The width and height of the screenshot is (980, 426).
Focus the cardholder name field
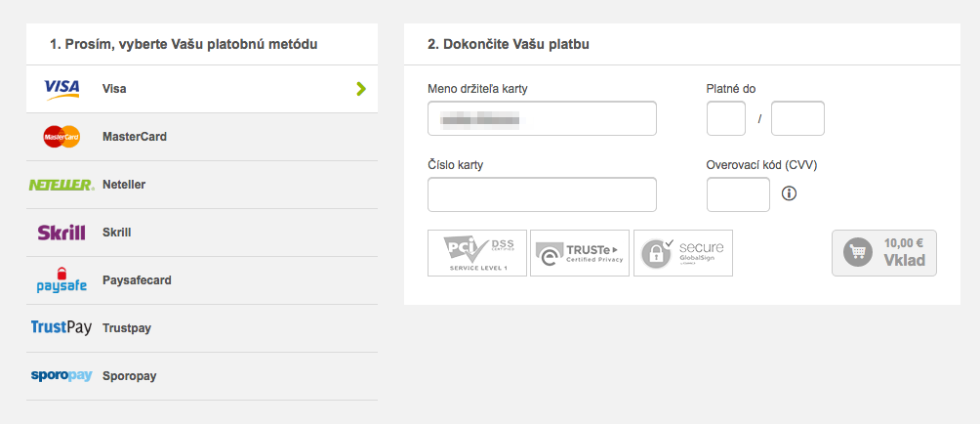pos(542,118)
